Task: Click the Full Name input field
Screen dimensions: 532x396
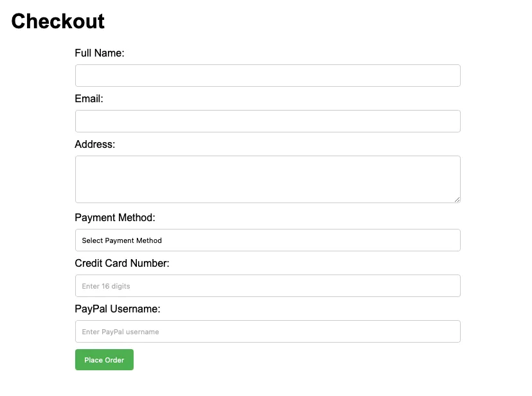Action: 267,75
